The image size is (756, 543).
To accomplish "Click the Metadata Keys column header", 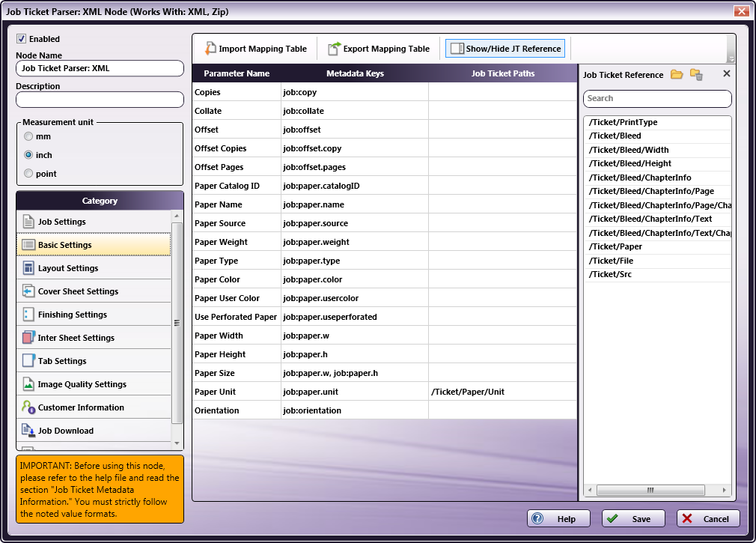I will click(355, 73).
